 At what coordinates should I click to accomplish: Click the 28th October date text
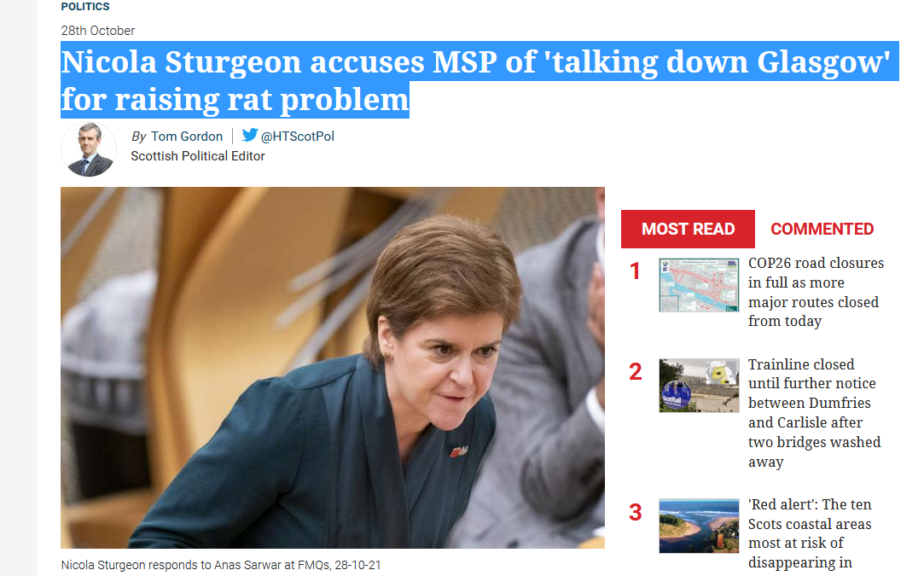(x=98, y=31)
